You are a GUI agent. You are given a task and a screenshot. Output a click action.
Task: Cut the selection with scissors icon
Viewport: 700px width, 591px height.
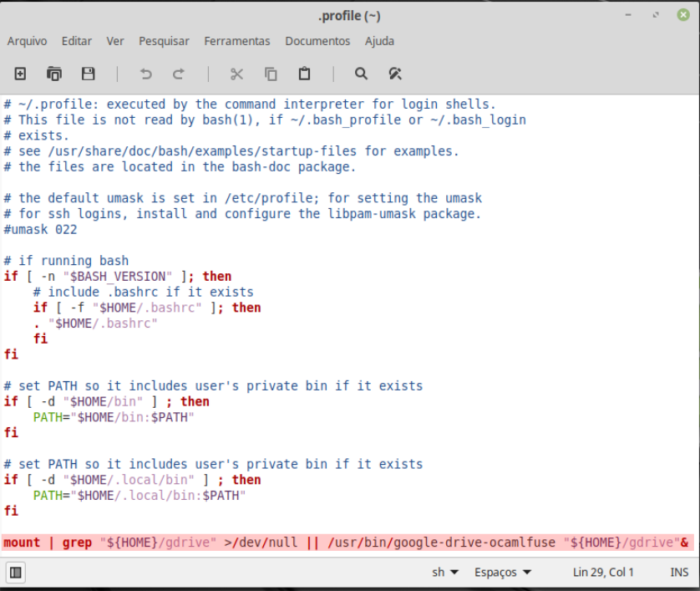coord(236,74)
